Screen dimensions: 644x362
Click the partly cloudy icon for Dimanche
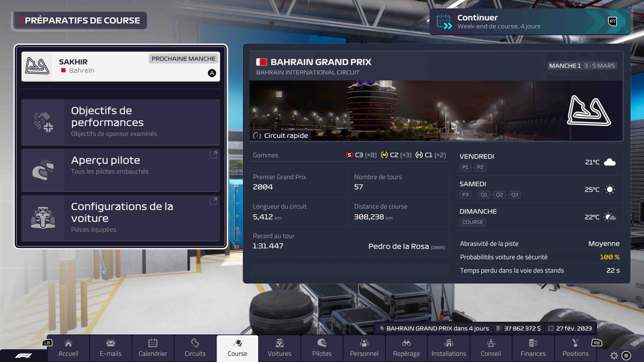(610, 217)
